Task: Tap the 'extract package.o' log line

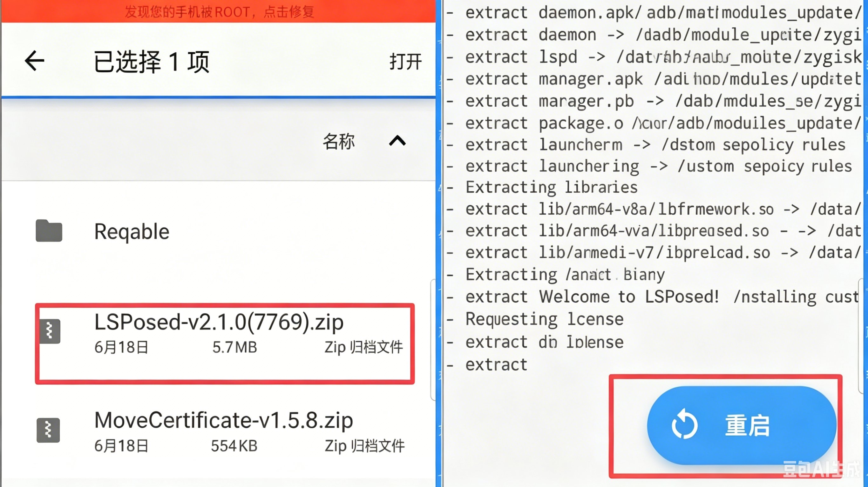Action: pyautogui.click(x=654, y=123)
